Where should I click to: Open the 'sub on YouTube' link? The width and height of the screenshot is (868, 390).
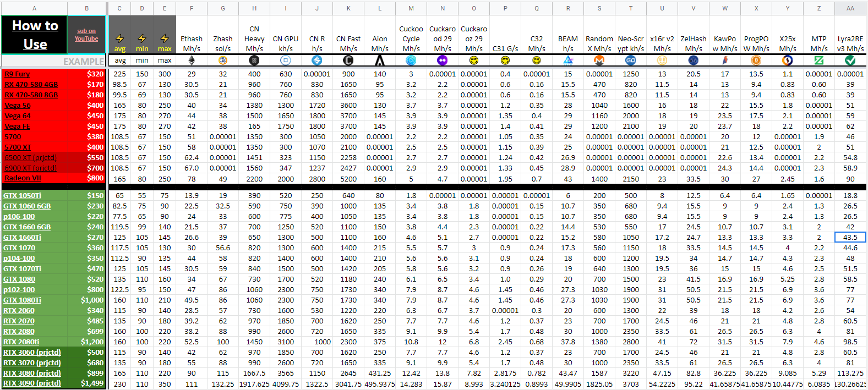pos(86,35)
